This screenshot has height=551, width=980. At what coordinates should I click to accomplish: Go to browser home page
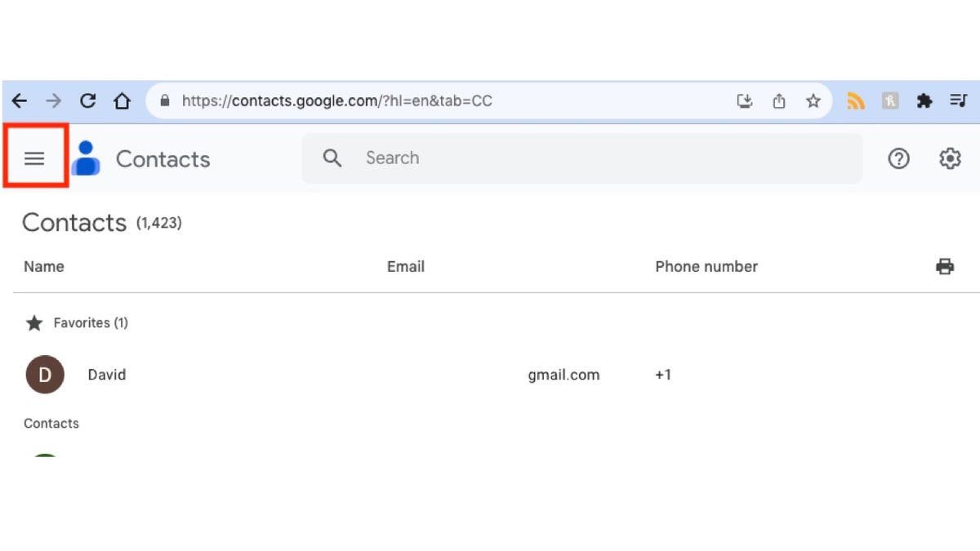pyautogui.click(x=122, y=101)
